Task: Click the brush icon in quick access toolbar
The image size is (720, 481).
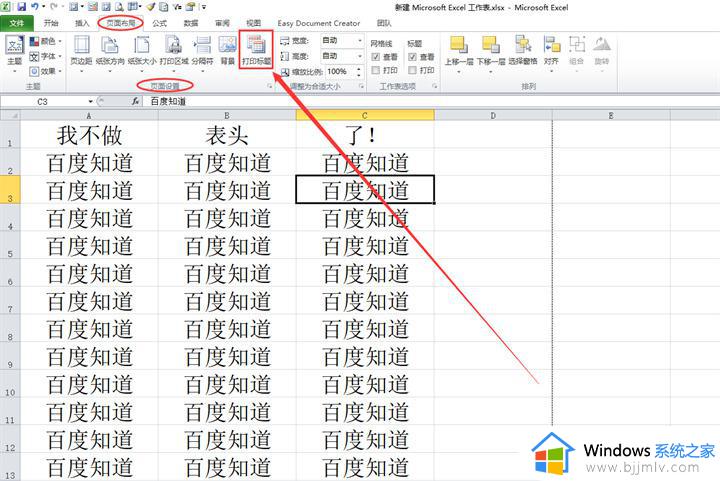Action: pos(151,7)
